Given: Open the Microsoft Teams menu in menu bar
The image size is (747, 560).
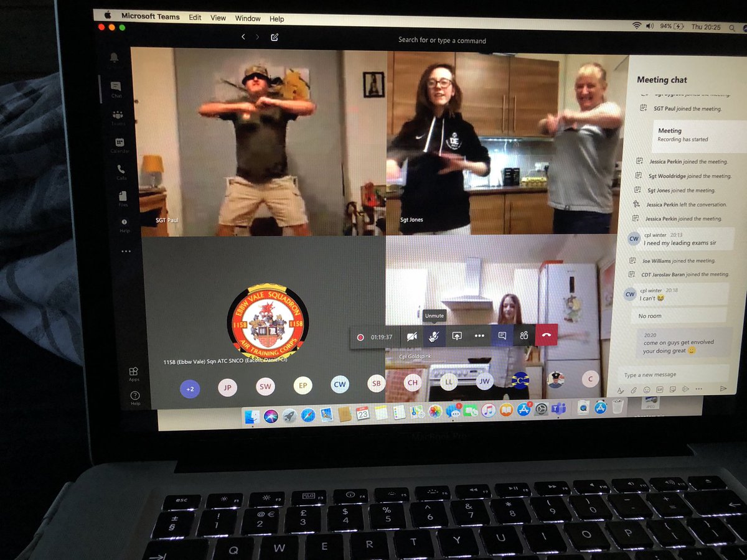Looking at the screenshot, I should click(150, 16).
